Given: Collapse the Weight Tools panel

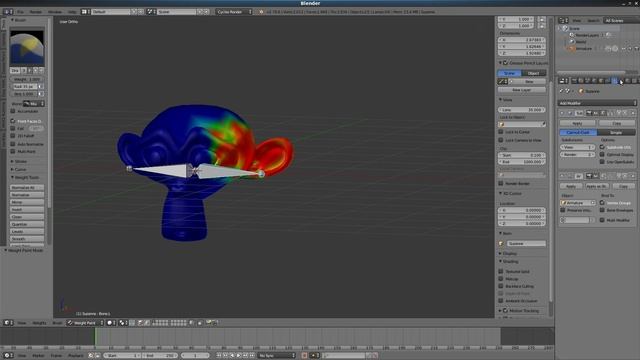Looking at the screenshot, I should (x=12, y=178).
